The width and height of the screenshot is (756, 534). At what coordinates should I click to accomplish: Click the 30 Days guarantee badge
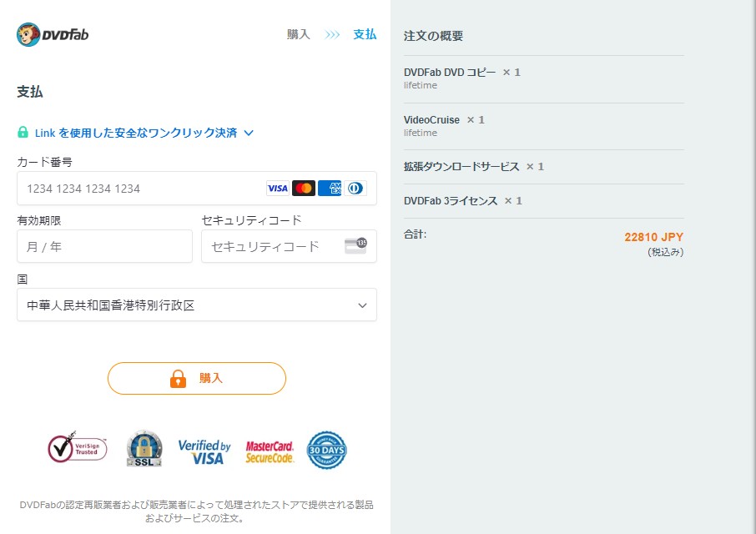click(326, 450)
